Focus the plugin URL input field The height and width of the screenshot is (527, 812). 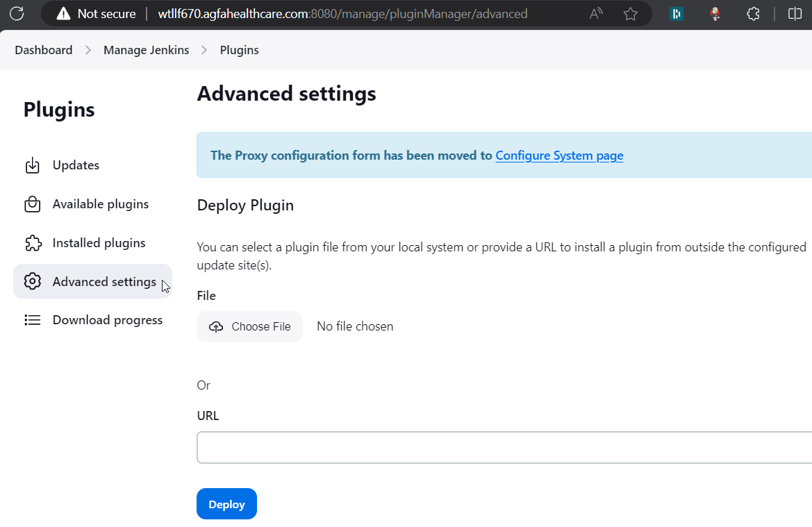pyautogui.click(x=504, y=447)
